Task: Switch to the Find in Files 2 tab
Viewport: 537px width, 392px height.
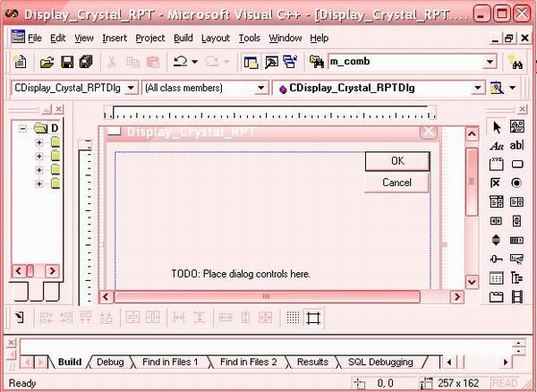Action: coord(248,362)
